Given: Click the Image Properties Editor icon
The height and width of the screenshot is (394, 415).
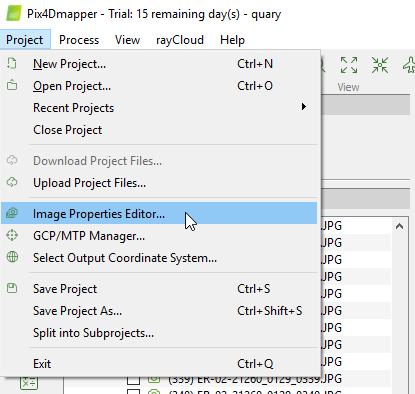Looking at the screenshot, I should 12,213.
